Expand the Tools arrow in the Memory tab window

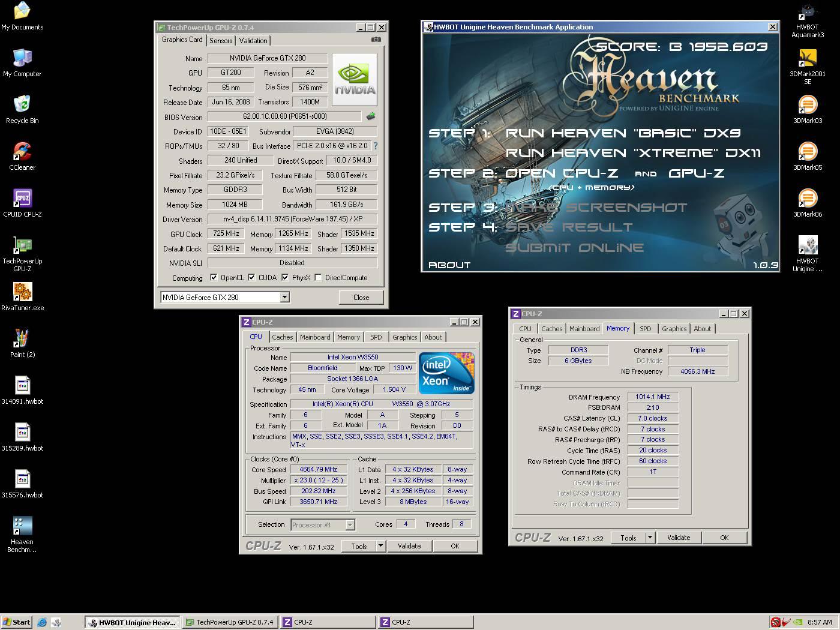tap(649, 538)
